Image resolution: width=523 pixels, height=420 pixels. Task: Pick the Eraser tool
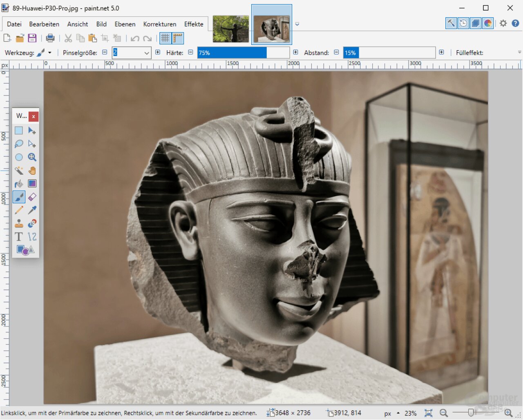click(x=32, y=197)
